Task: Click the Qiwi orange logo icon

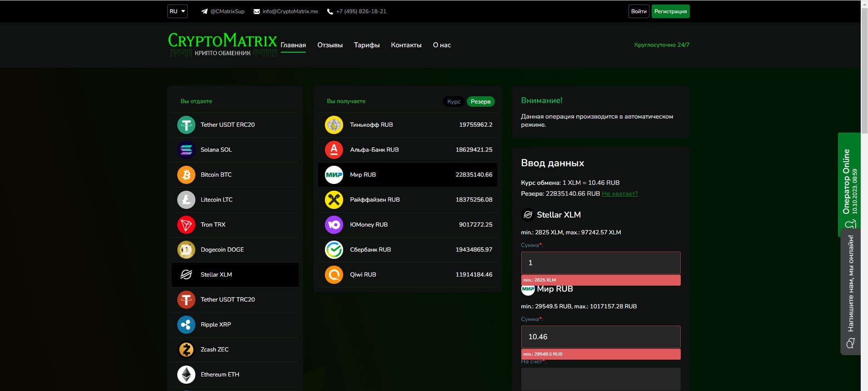Action: point(334,275)
